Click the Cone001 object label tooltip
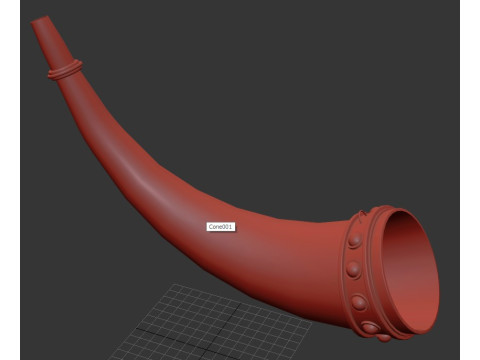The image size is (480, 360). click(221, 227)
